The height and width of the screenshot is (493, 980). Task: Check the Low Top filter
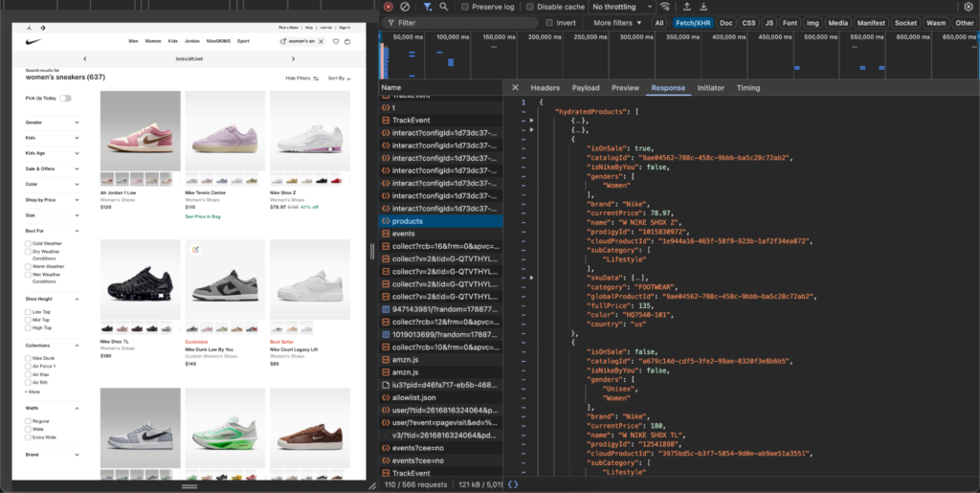point(28,312)
